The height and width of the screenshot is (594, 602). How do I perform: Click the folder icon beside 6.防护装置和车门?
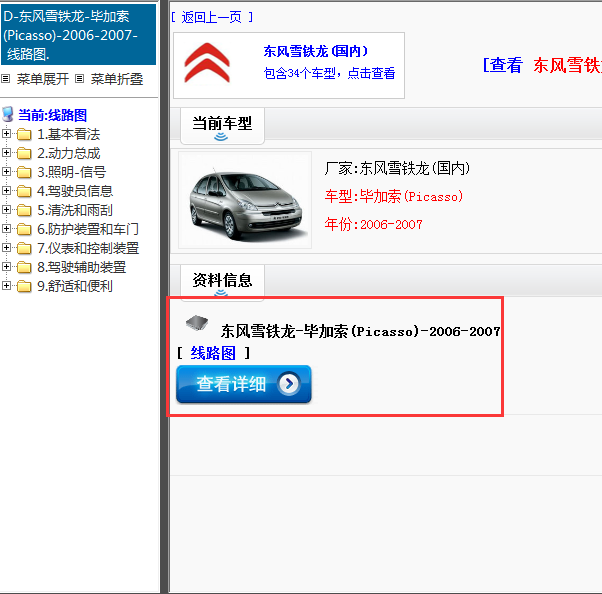coord(24,229)
